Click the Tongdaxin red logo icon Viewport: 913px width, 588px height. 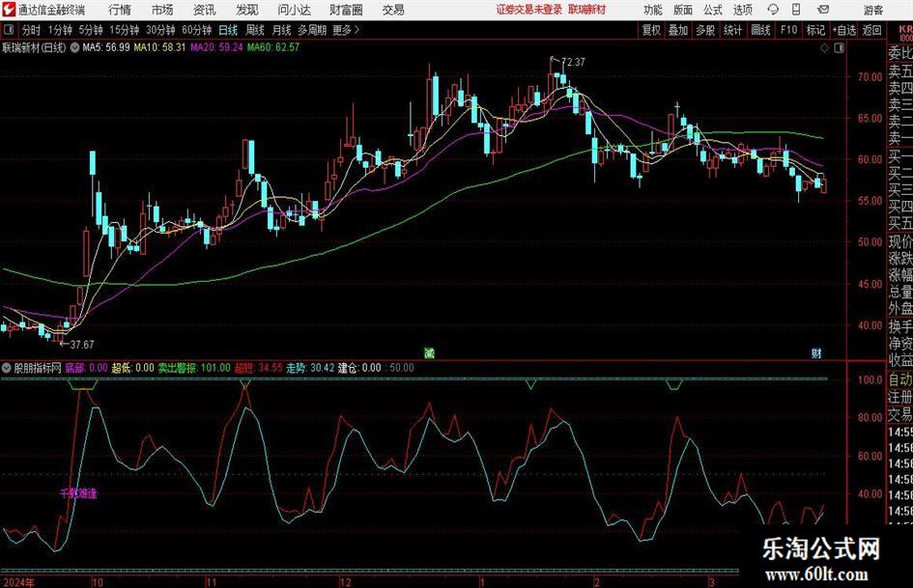click(x=8, y=10)
